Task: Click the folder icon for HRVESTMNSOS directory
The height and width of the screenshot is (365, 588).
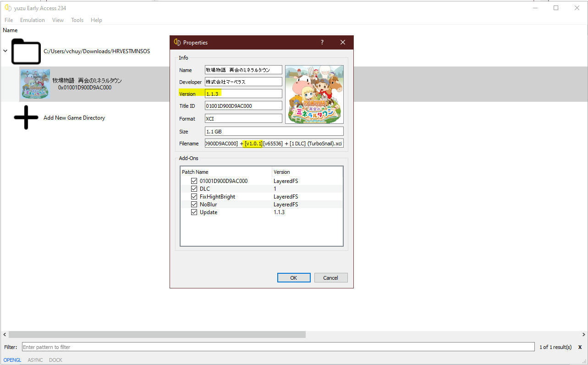Action: [26, 51]
